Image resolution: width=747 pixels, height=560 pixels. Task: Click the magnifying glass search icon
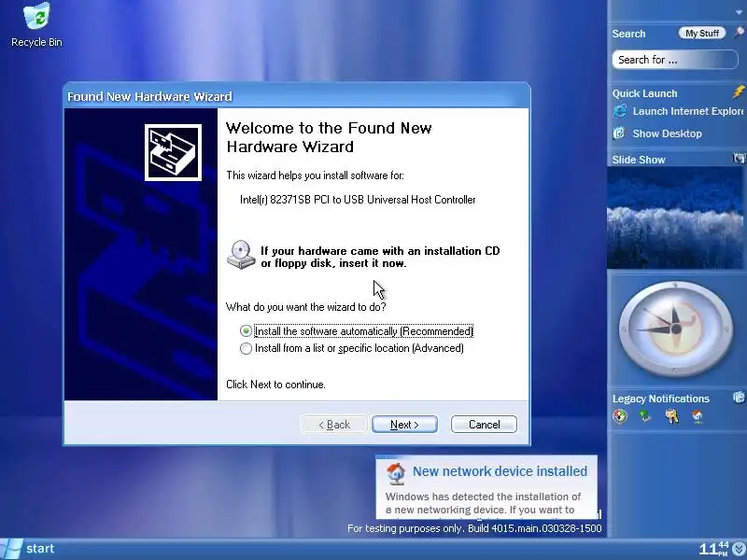click(x=739, y=33)
